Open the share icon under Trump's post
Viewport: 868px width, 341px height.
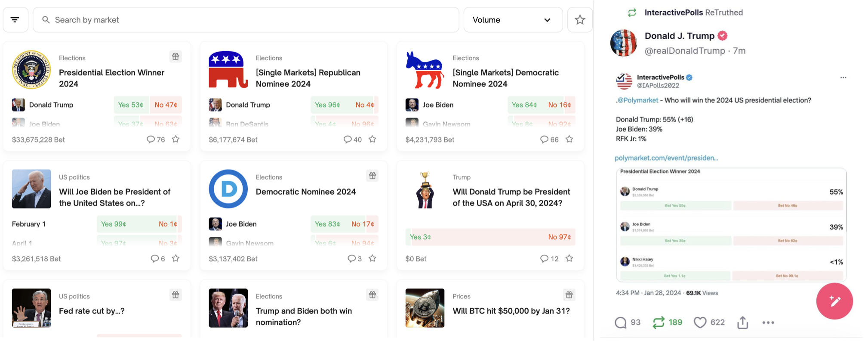point(742,322)
